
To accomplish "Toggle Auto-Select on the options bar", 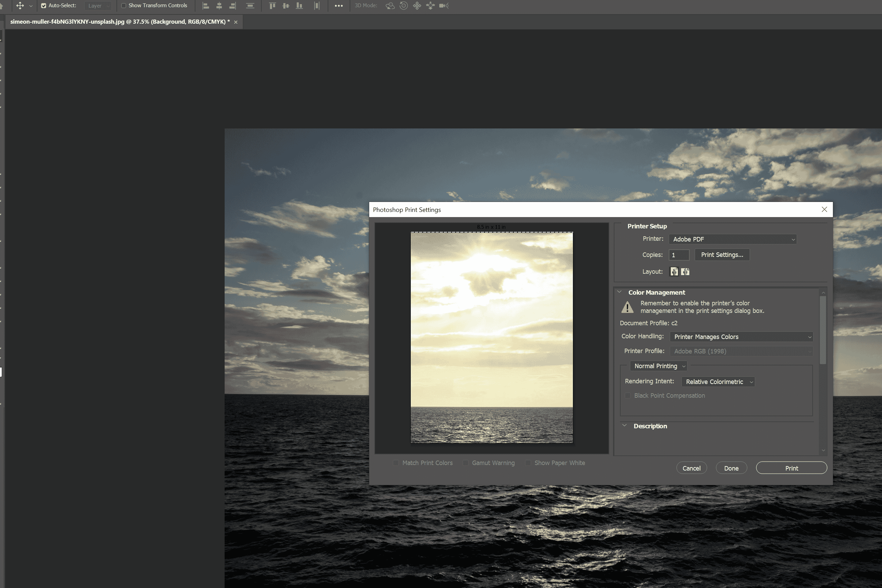I will pyautogui.click(x=44, y=5).
